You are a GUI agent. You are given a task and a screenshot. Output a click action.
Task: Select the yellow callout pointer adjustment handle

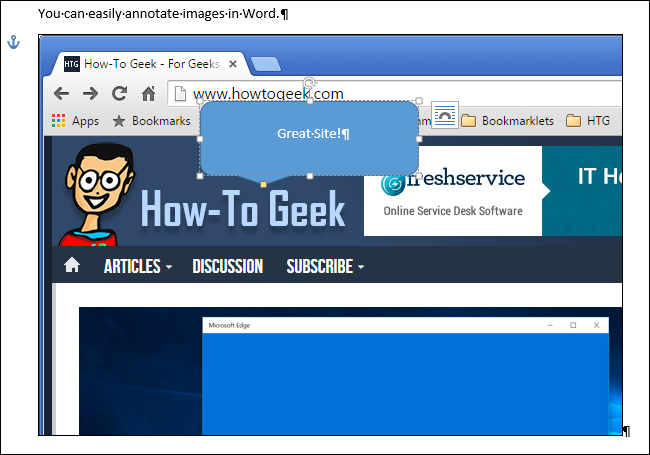tap(263, 184)
